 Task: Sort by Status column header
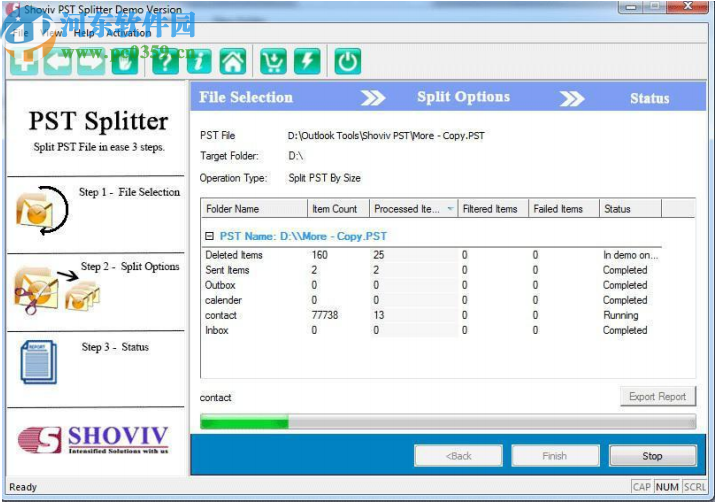[x=630, y=209]
